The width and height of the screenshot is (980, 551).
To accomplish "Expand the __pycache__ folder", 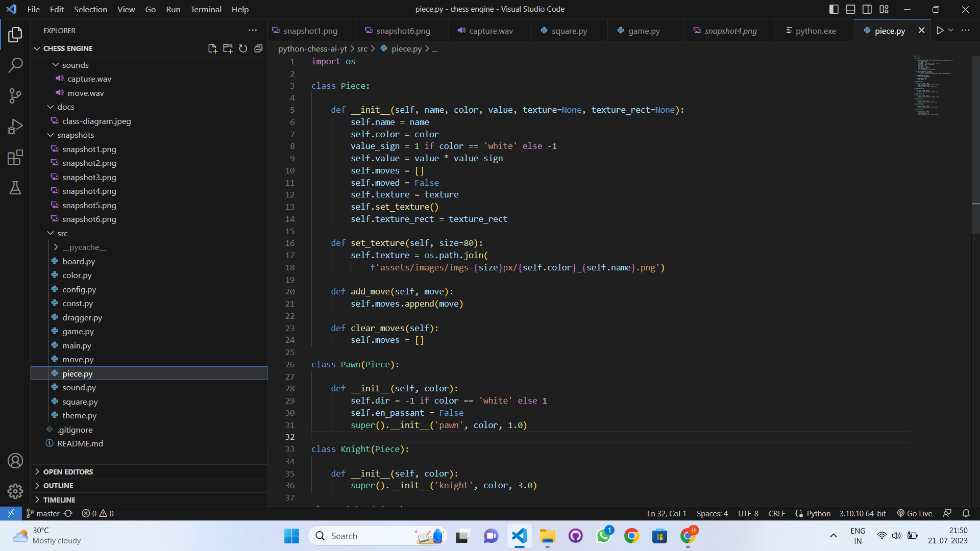I will click(84, 247).
